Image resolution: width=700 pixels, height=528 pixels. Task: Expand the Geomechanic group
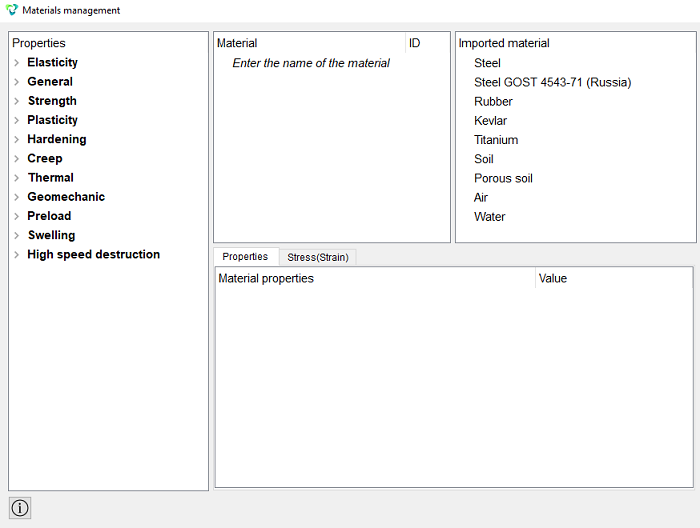coord(17,197)
